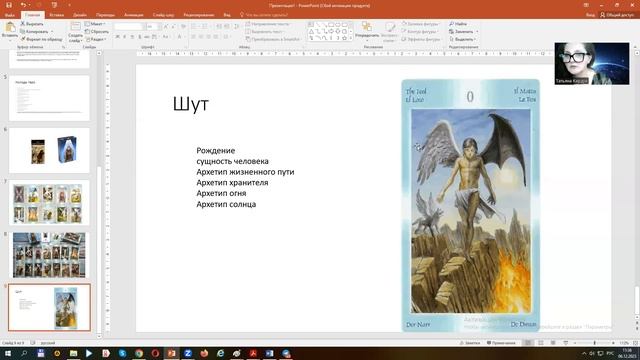The height and width of the screenshot is (360, 640).
Task: Click the webcam video overlay of the presenter
Action: [x=591, y=63]
